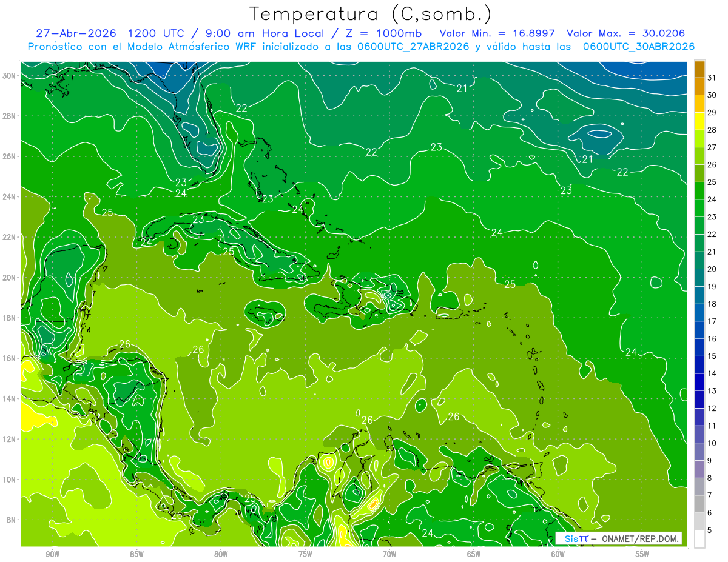The width and height of the screenshot is (728, 562).
Task: Click the dark blue 14 legend swatch
Action: point(699,365)
